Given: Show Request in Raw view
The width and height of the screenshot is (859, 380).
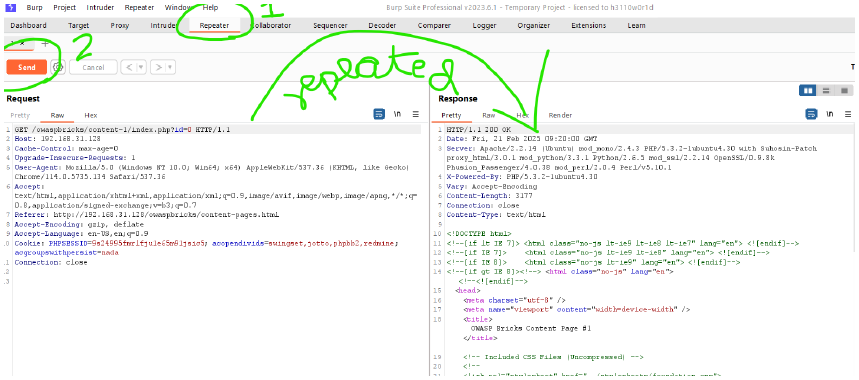Looking at the screenshot, I should coord(57,116).
